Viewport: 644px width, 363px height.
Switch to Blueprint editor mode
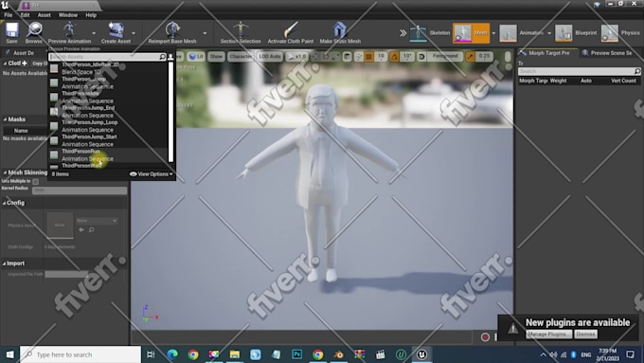pyautogui.click(x=576, y=33)
